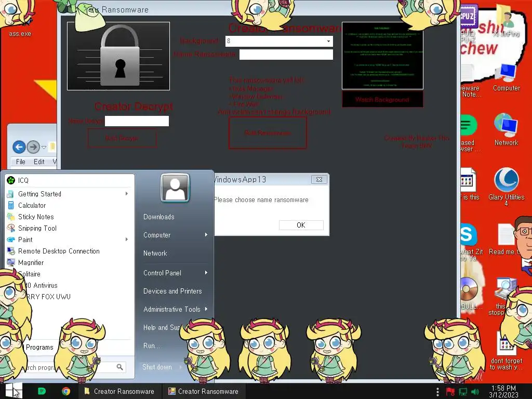This screenshot has width=532, height=399.
Task: Click 'Please choose name ransomware' message text
Action: click(x=261, y=200)
